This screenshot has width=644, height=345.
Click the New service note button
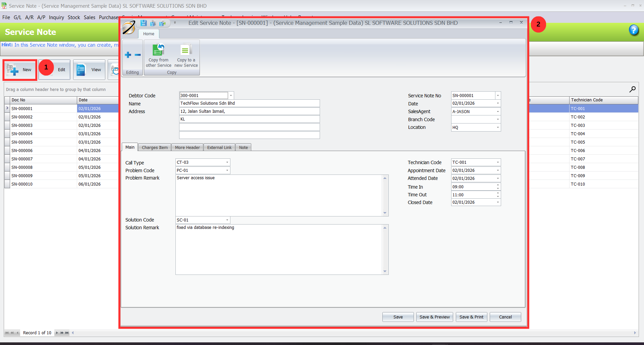coord(20,70)
